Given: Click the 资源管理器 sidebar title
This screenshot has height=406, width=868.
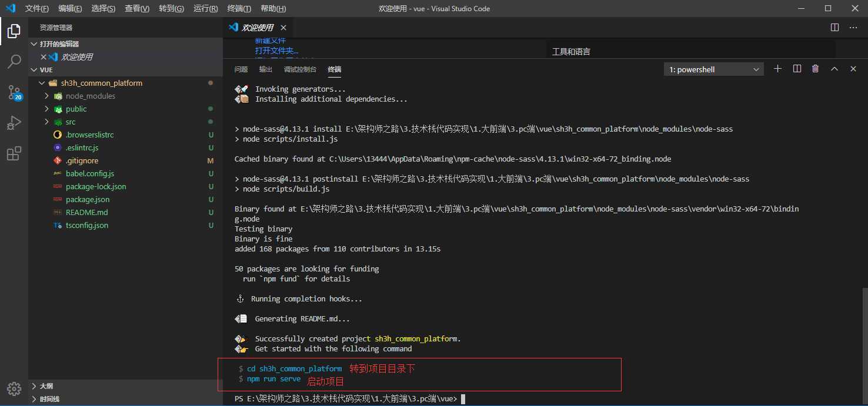Looking at the screenshot, I should coord(56,28).
